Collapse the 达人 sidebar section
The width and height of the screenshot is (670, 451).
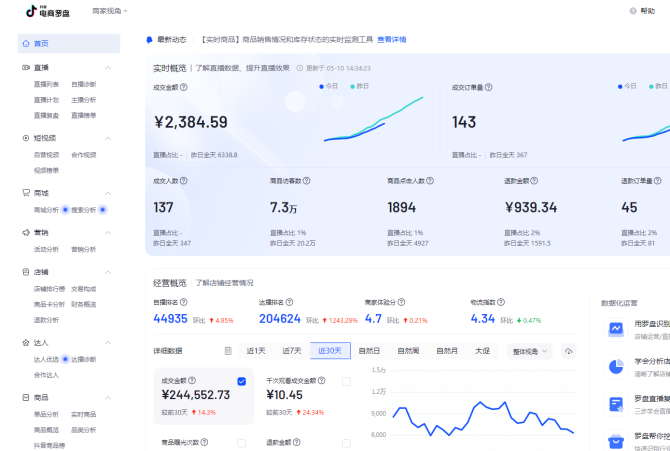coord(108,343)
